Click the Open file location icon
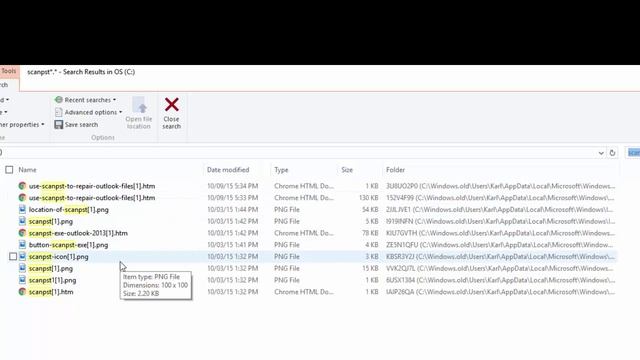The image size is (640, 360). [139, 106]
